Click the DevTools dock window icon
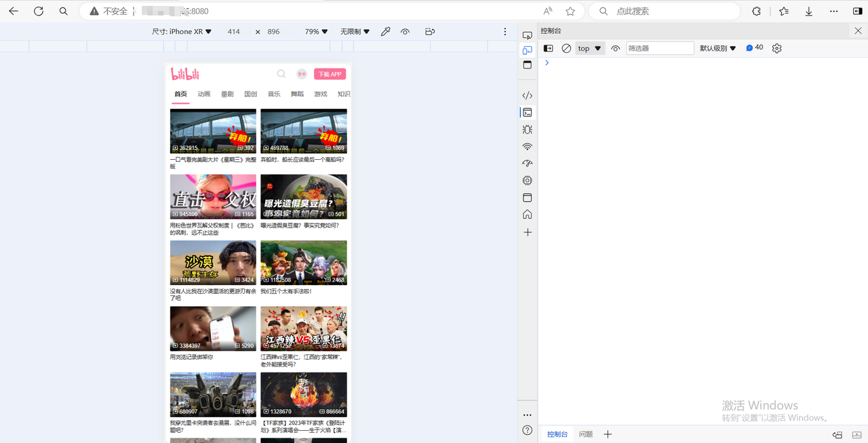868x443 pixels. (x=528, y=65)
